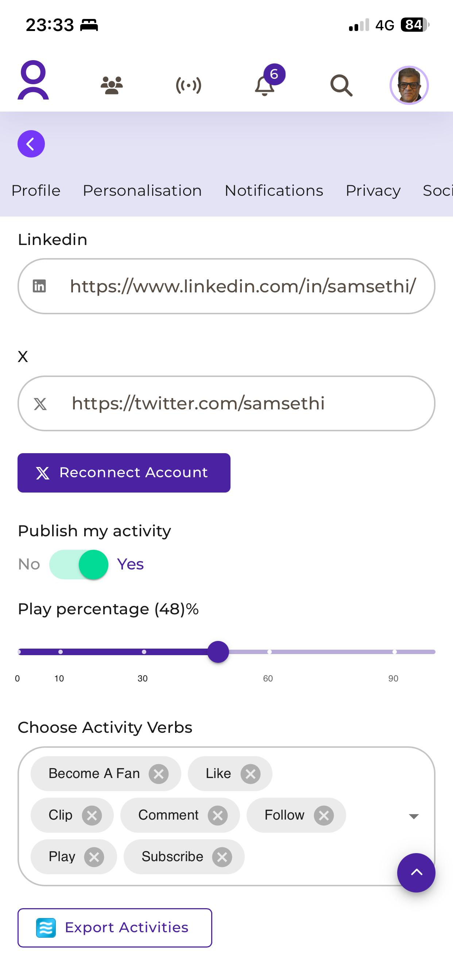Screen dimensions: 453x980
Task: Open the profile home icon
Action: [x=33, y=80]
